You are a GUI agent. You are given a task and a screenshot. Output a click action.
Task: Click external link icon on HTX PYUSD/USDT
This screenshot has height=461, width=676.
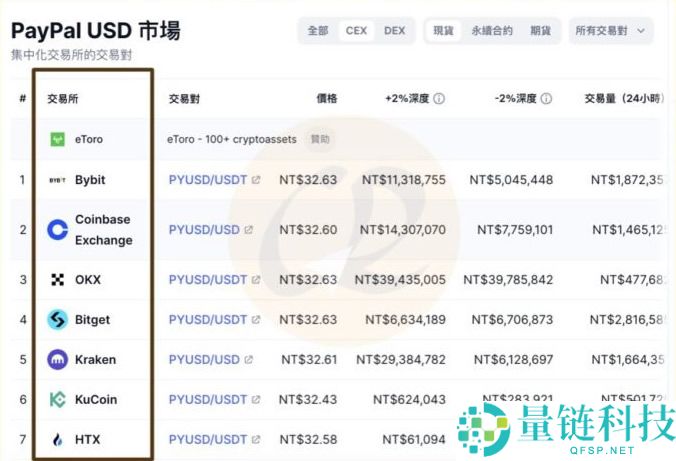point(256,439)
